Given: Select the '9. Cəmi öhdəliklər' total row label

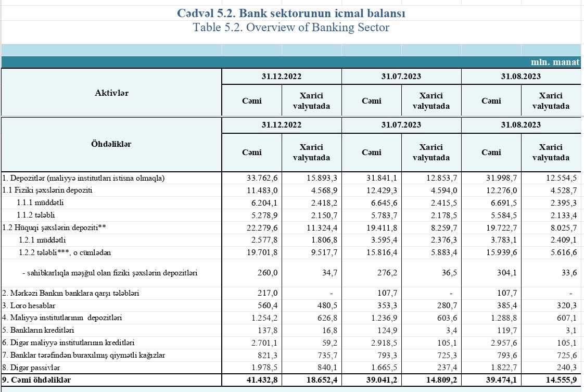Looking at the screenshot, I should tap(36, 380).
